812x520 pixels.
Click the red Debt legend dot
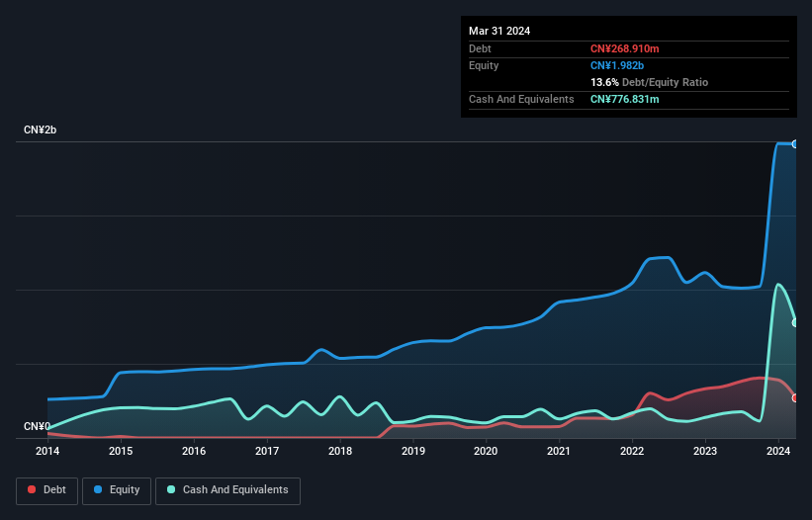tap(32, 489)
